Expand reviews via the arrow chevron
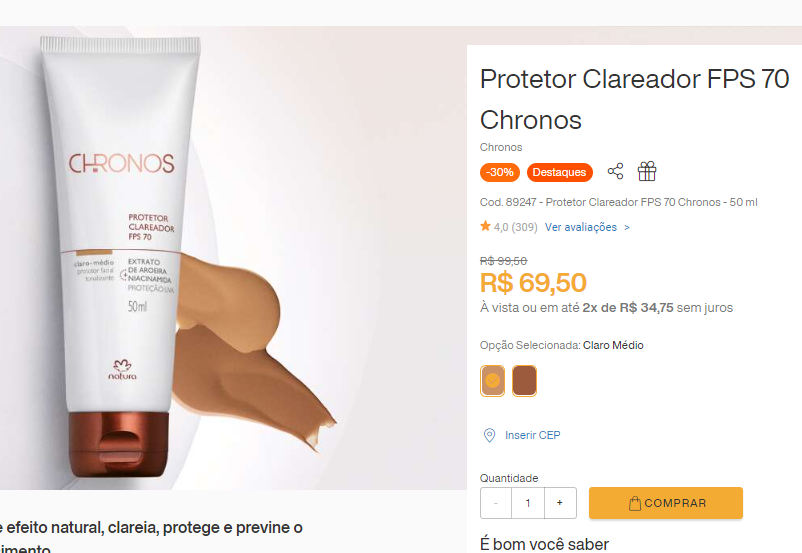The image size is (802, 553). point(627,228)
